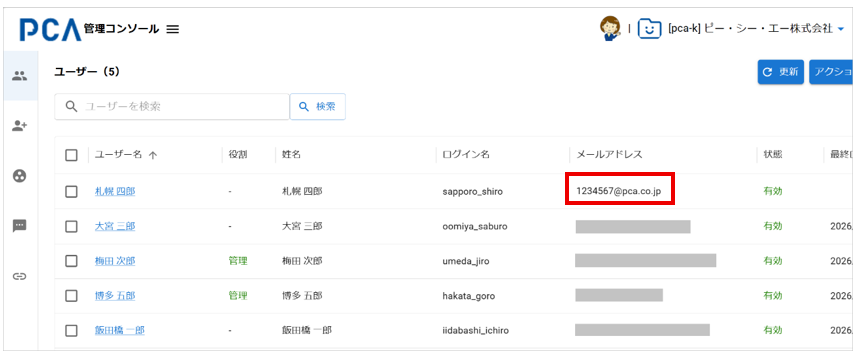Screen dimensions: 860x360
Task: Click the 状態 column header
Action: tap(772, 155)
